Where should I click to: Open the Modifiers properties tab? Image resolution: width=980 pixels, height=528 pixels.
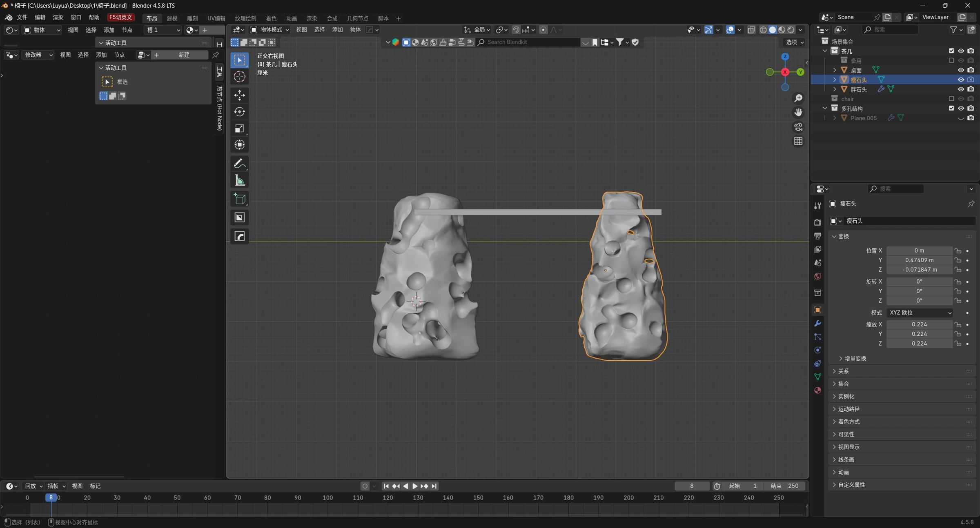817,323
